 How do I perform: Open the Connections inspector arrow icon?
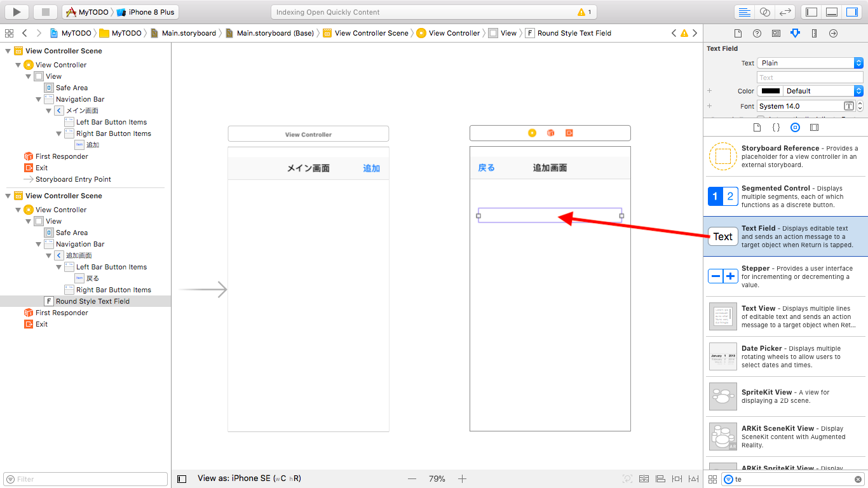(x=833, y=33)
